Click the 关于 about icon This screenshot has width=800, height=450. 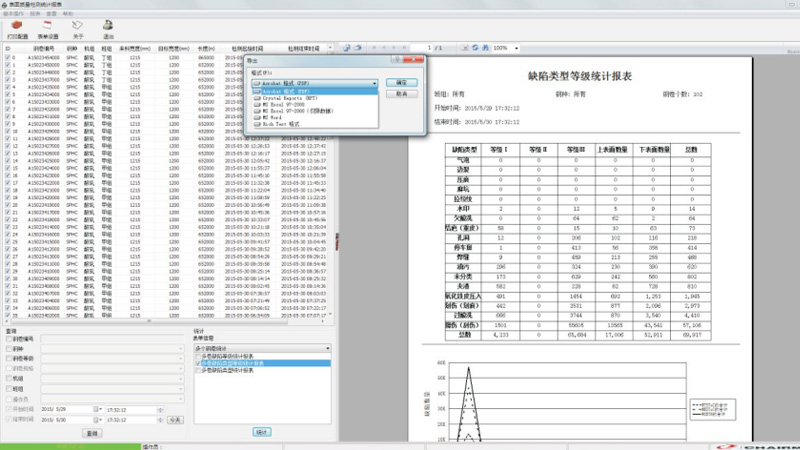coord(78,26)
